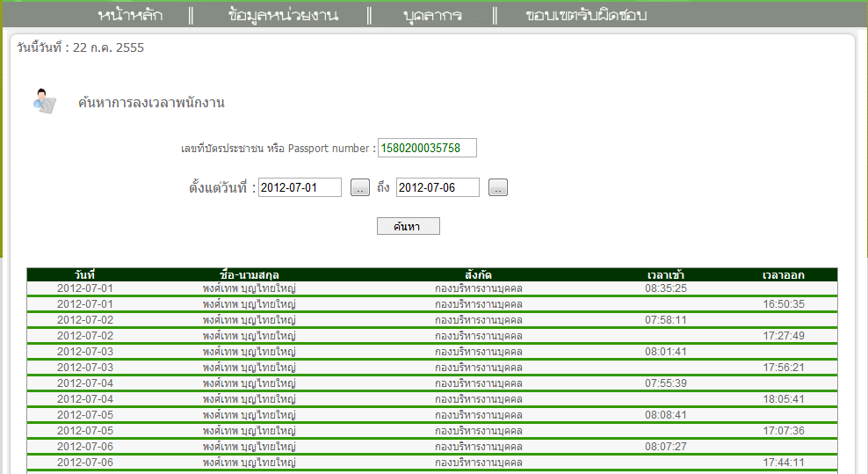Image resolution: width=868 pixels, height=474 pixels.
Task: Select the check-in time 08:08:41
Action: (x=666, y=415)
